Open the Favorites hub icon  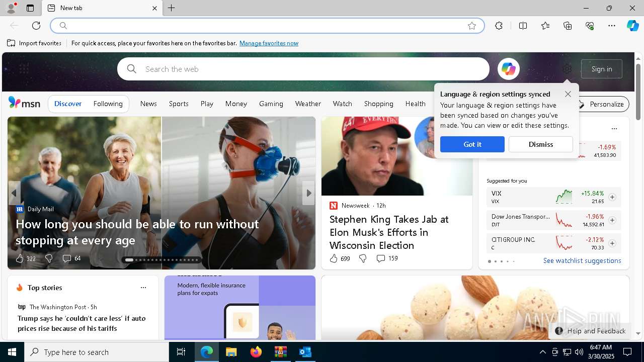click(545, 26)
